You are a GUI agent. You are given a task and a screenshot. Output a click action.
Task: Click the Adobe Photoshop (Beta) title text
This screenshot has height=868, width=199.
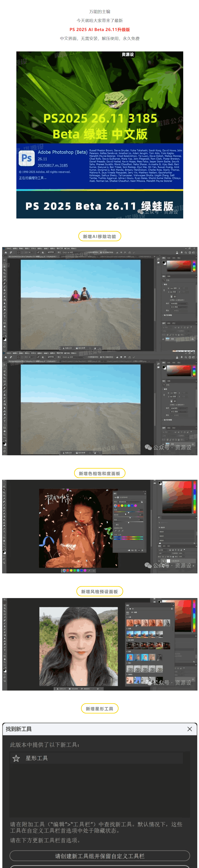point(63,152)
